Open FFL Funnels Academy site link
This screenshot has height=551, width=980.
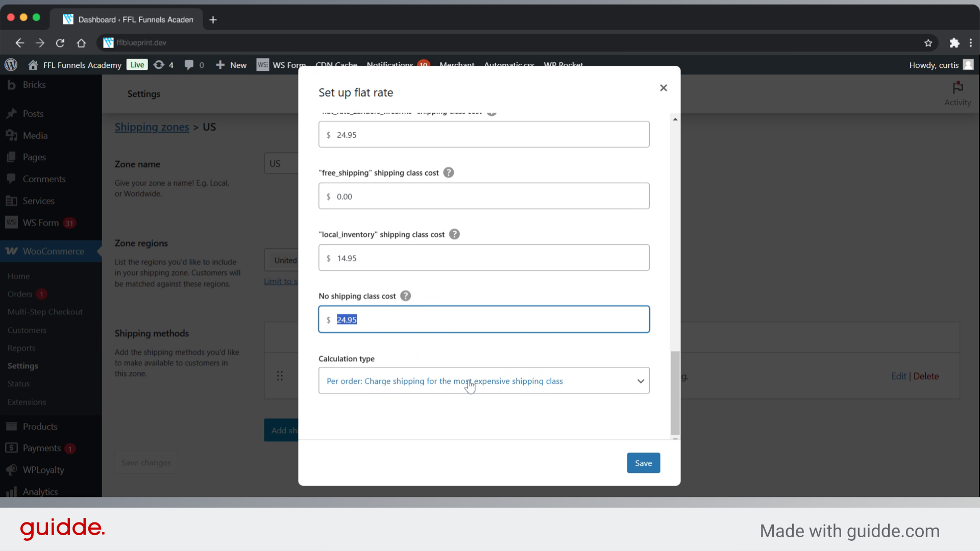[x=76, y=65]
